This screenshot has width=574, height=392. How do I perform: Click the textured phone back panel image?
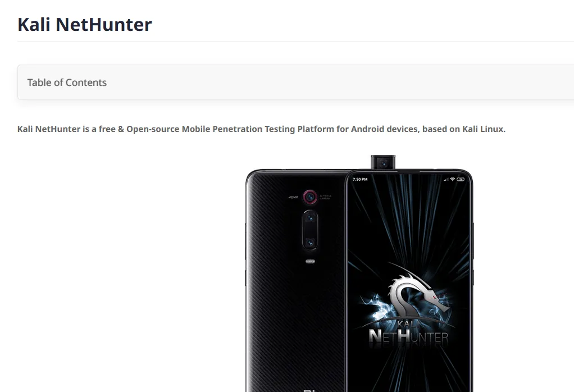click(x=296, y=281)
